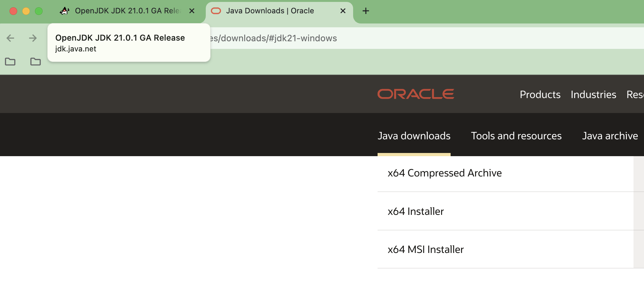Go to Tools and resources
The width and height of the screenshot is (644, 292).
pos(516,136)
